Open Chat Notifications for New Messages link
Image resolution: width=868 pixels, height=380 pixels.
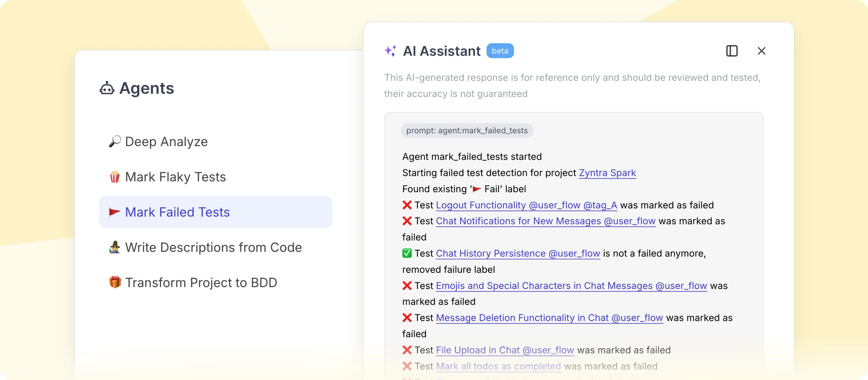coord(545,221)
